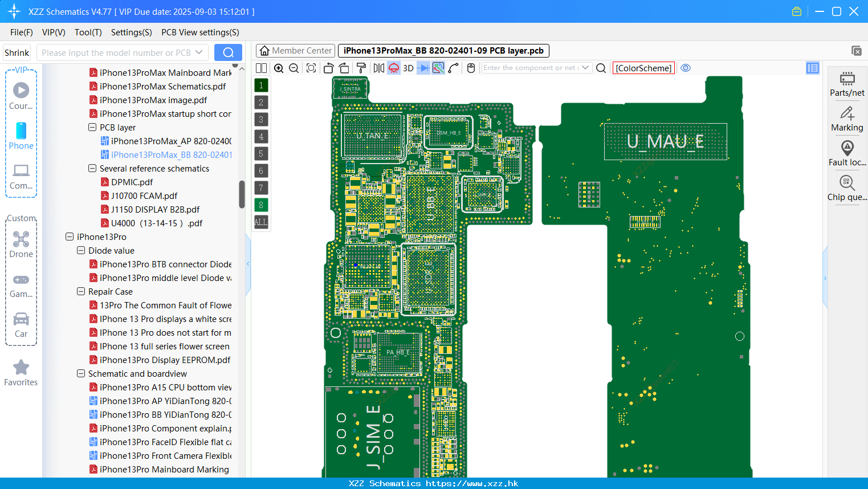Click the yellow gift box icon in title bar
The height and width of the screenshot is (489, 868).
pyautogui.click(x=797, y=11)
